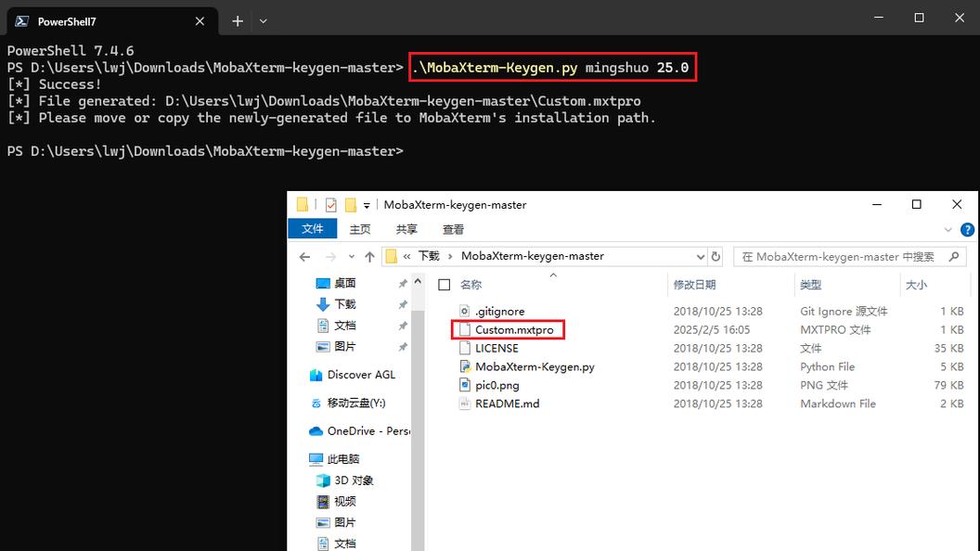Click the pic0.png image file icon
The height and width of the screenshot is (551, 980).
[x=464, y=385]
